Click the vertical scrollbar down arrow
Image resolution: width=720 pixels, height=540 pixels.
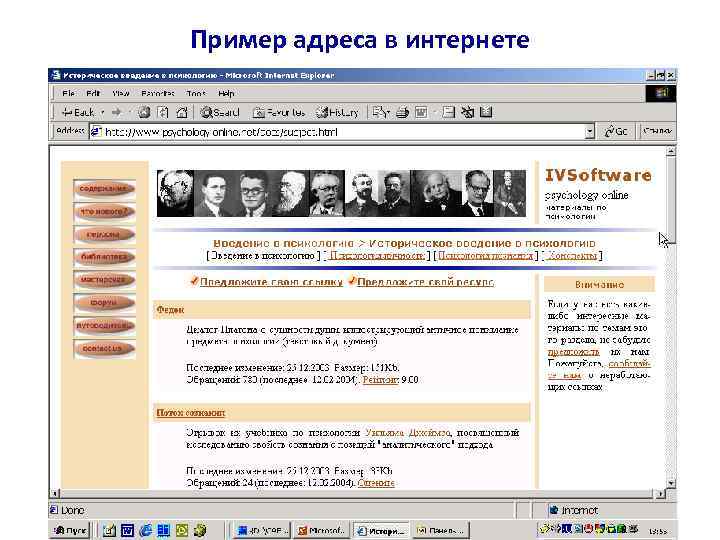click(x=671, y=483)
